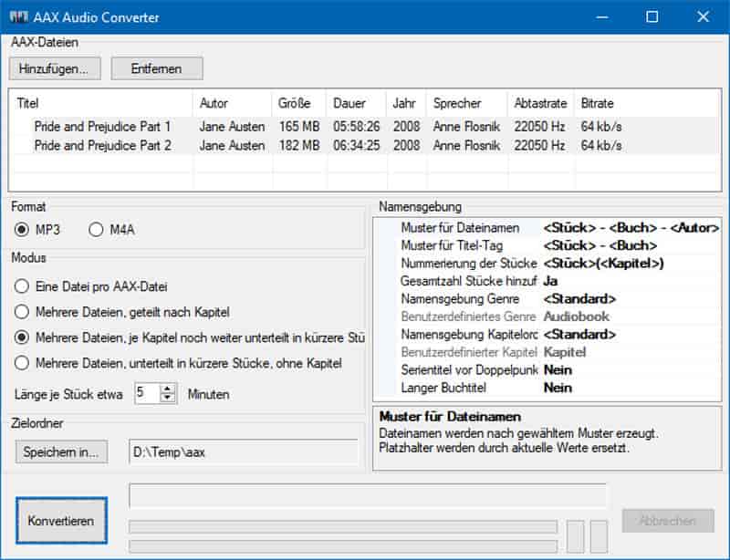Click the Hinzufügen button to add files
This screenshot has width=730, height=560.
[x=54, y=67]
